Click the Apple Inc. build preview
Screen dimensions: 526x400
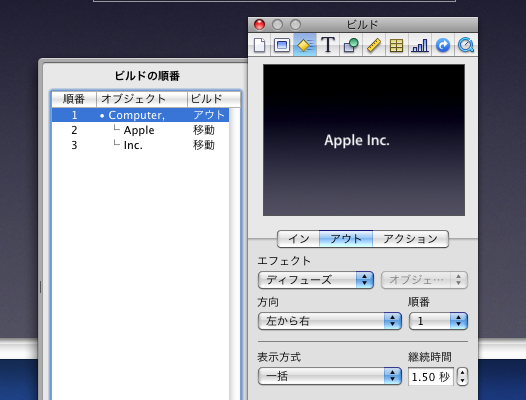(364, 140)
